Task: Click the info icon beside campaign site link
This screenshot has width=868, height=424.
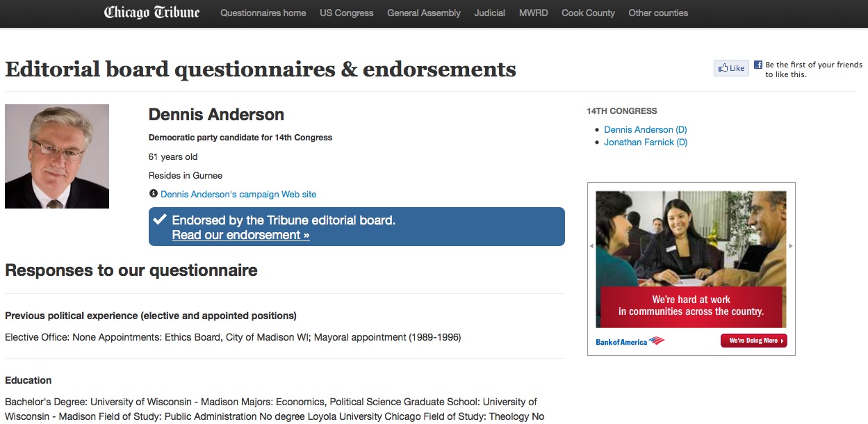Action: 154,194
